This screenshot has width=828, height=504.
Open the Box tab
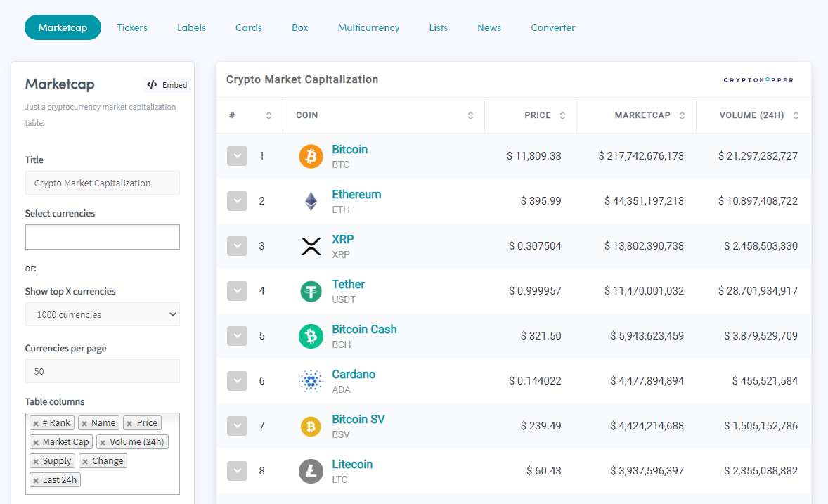tap(300, 27)
